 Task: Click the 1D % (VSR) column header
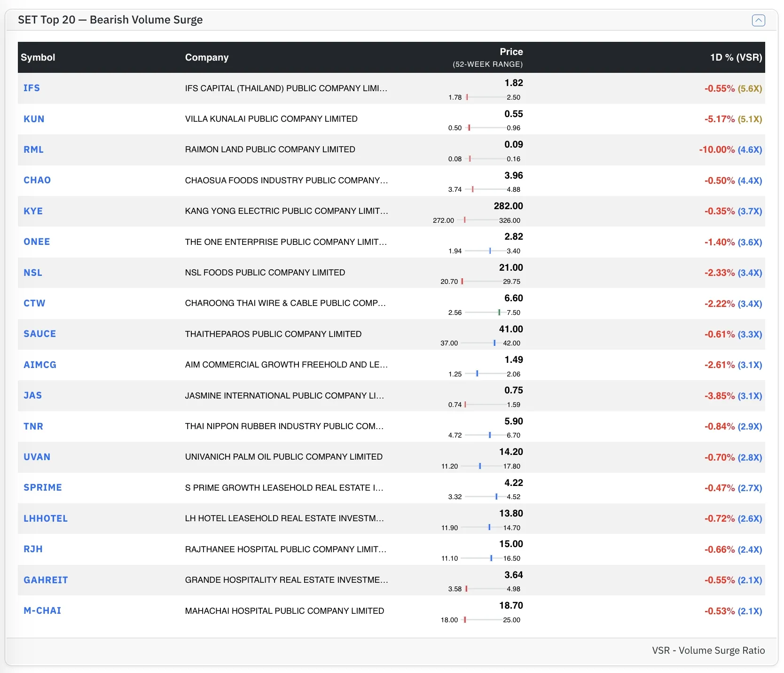tap(736, 57)
